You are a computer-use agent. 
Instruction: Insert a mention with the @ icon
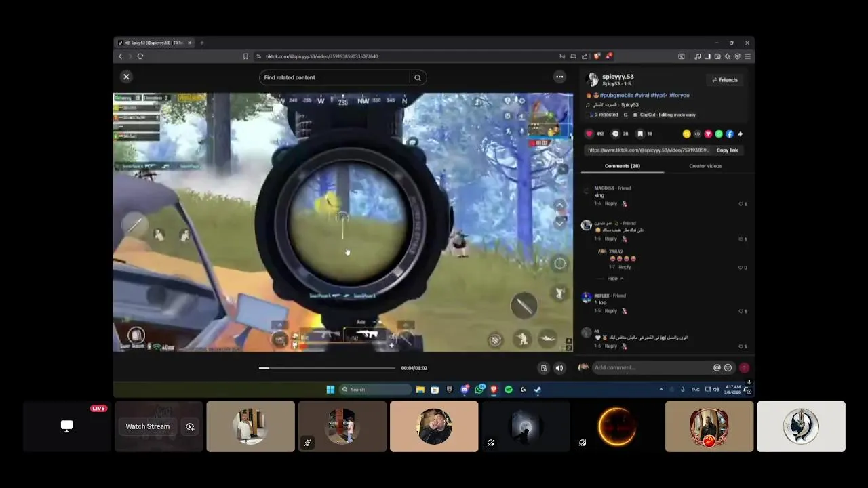point(717,367)
